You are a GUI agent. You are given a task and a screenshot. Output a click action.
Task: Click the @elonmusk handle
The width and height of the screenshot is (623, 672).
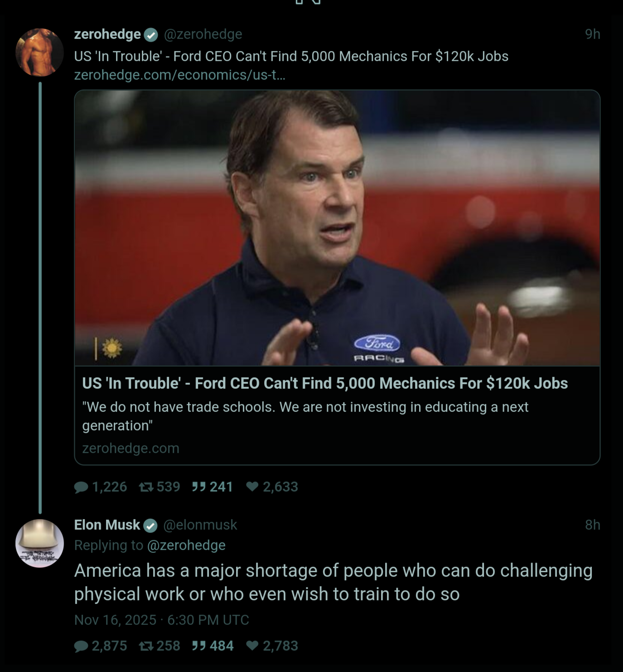point(200,525)
